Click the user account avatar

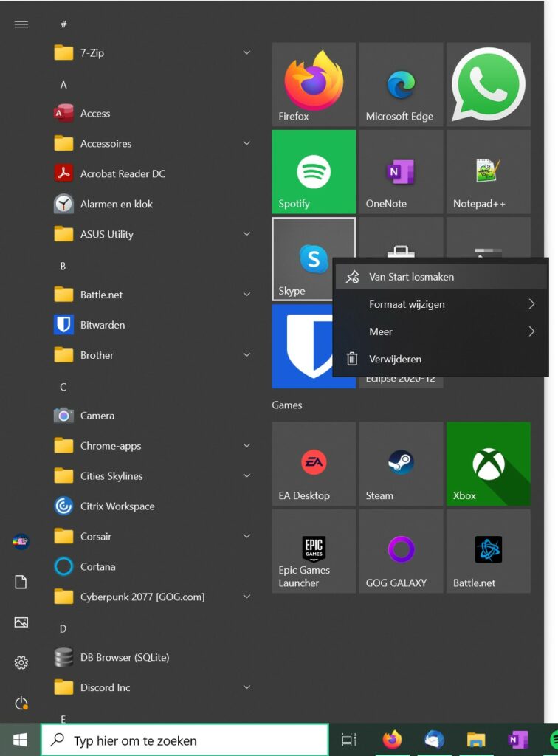[x=21, y=541]
